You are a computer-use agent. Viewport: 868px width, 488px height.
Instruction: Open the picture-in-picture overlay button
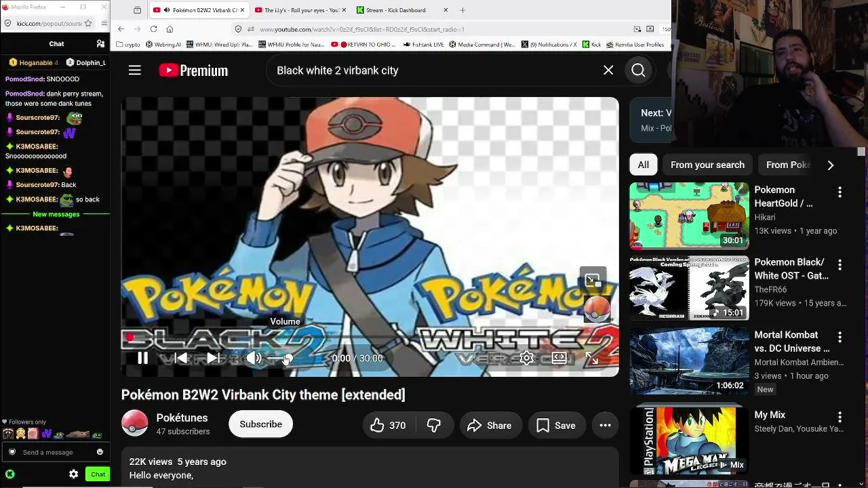pos(593,279)
